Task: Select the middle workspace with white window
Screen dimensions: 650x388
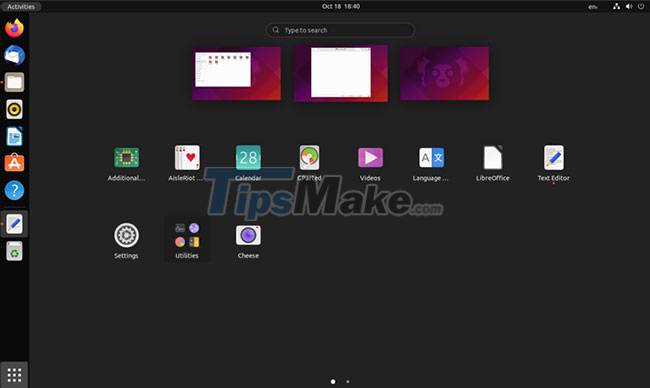Action: (x=341, y=73)
